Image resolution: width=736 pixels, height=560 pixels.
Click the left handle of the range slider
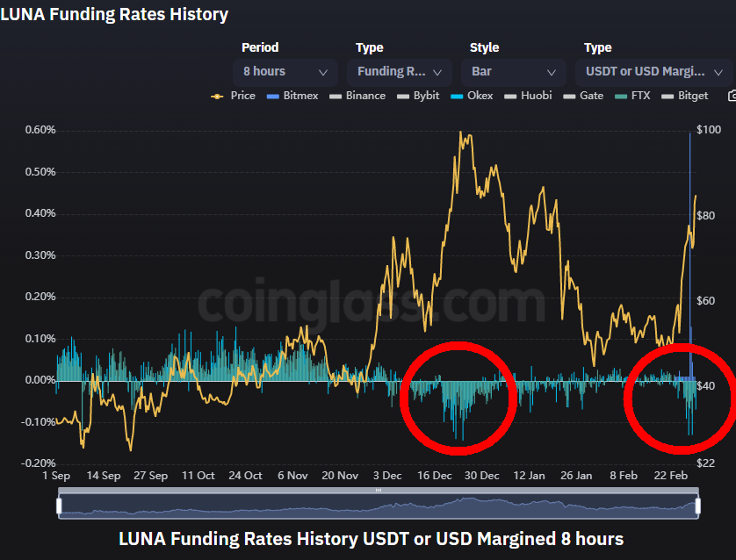(x=59, y=506)
